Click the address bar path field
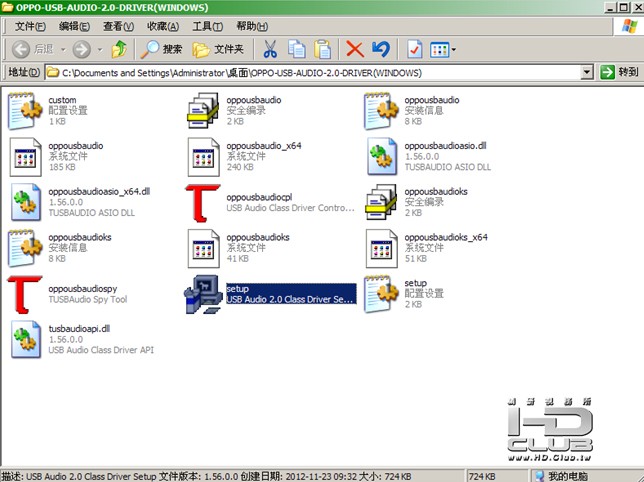The image size is (644, 482). coord(314,73)
